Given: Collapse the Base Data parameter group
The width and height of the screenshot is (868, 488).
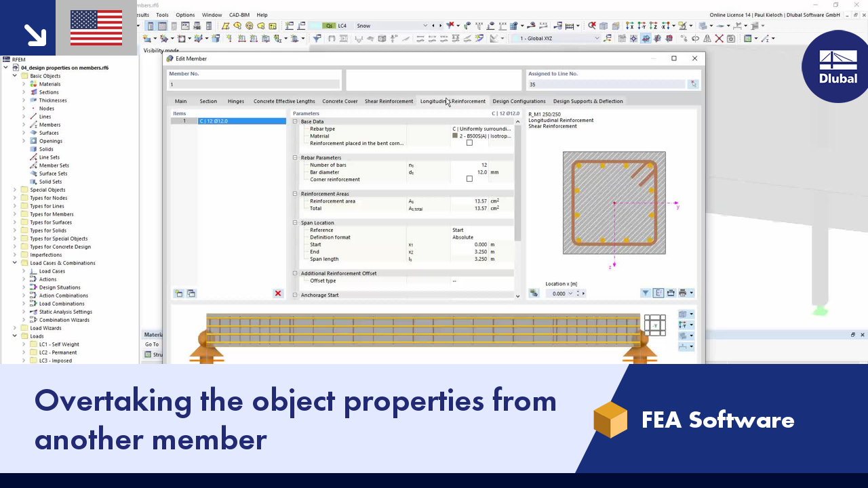Looking at the screenshot, I should coord(295,121).
